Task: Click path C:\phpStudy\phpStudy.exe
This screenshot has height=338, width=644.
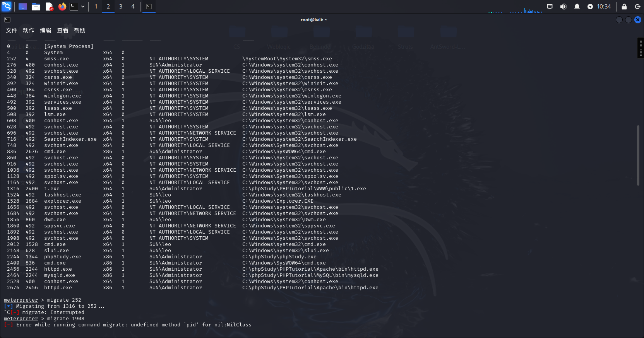Action: point(279,257)
